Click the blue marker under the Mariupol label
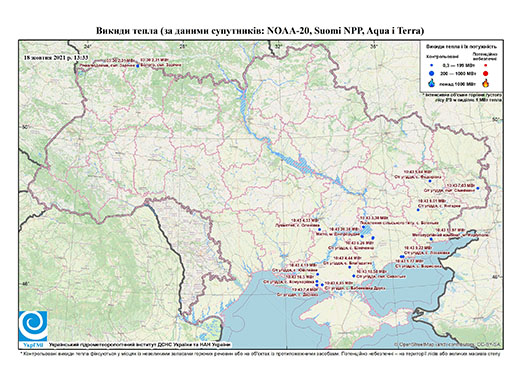 tap(431, 239)
